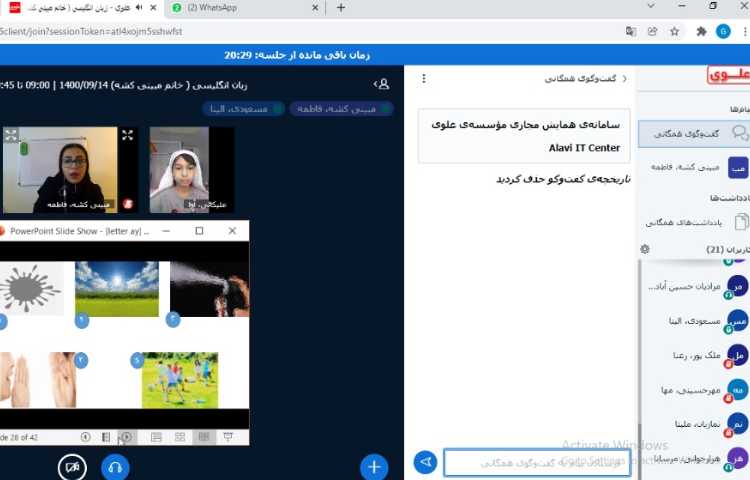
Task: Click the chat bubbles icon in sidebar
Action: click(x=739, y=133)
